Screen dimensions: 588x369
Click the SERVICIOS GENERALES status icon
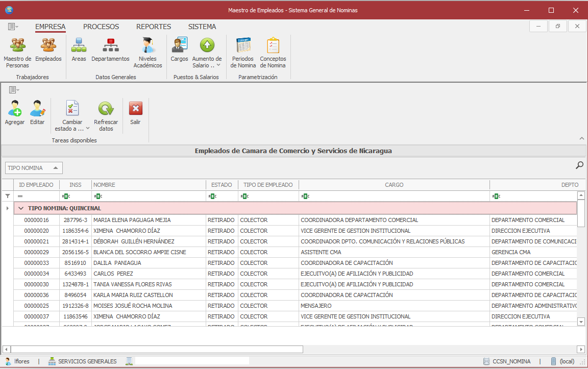pyautogui.click(x=52, y=361)
